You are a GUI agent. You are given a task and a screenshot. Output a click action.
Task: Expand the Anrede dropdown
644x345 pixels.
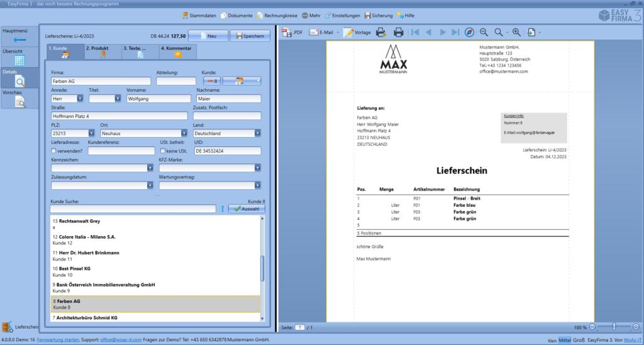(80, 99)
